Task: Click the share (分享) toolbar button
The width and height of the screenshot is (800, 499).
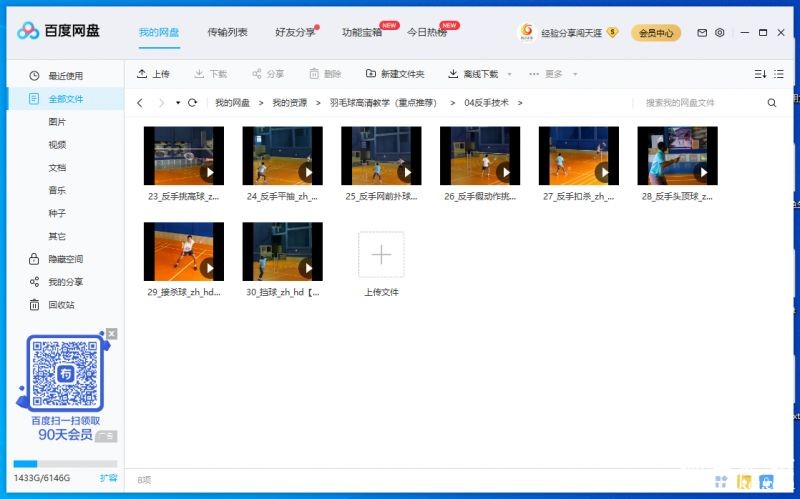Action: [268, 74]
